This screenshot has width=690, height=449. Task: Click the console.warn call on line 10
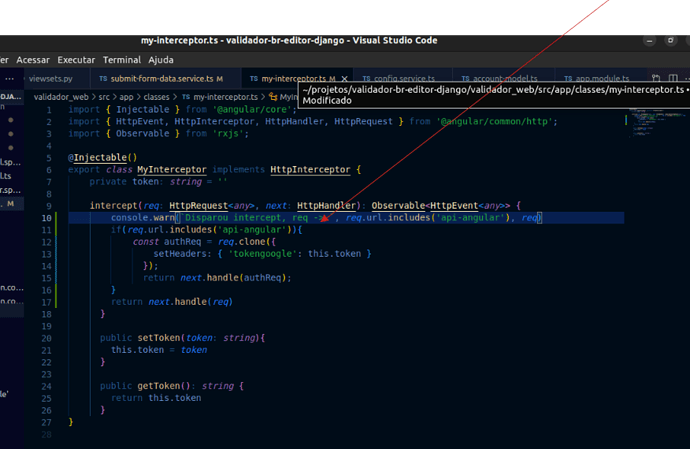[143, 217]
